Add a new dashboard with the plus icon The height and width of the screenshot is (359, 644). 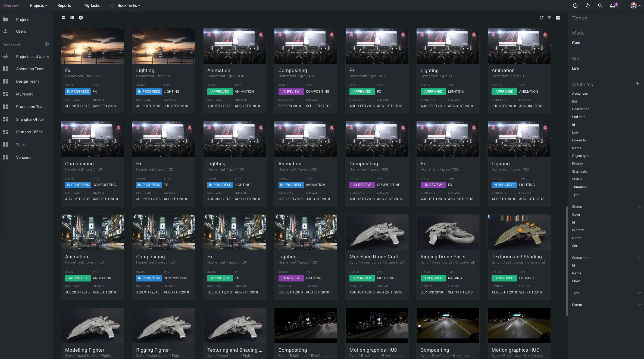tap(46, 44)
